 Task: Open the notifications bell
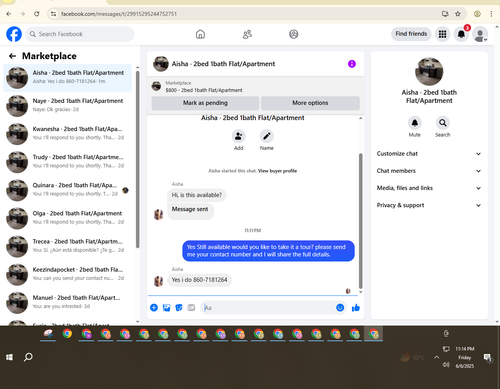point(461,34)
